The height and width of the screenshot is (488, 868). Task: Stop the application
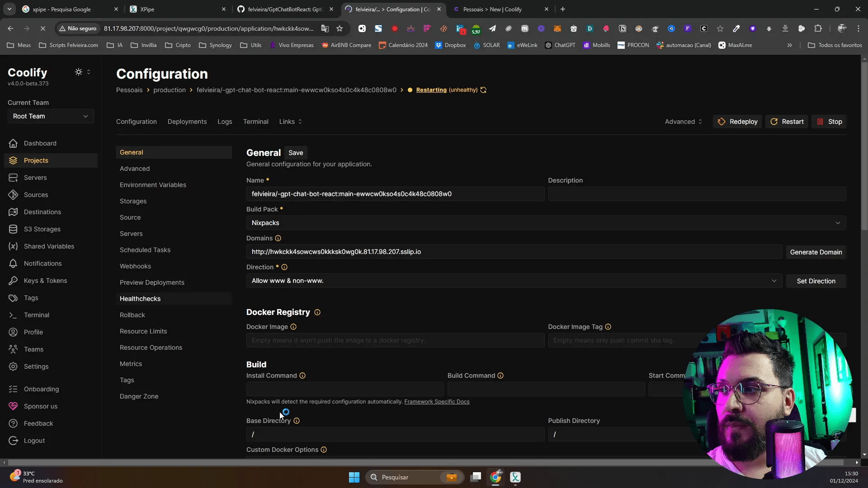click(x=829, y=122)
